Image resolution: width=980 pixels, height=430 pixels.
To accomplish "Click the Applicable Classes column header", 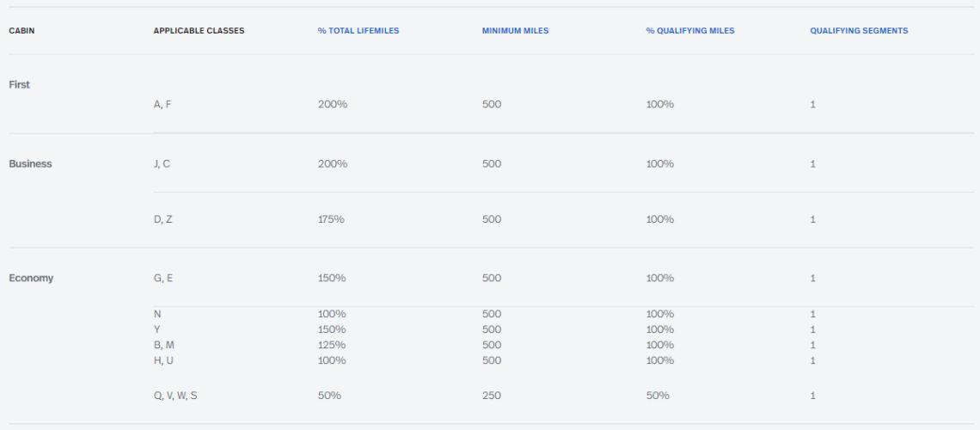I will click(x=199, y=31).
